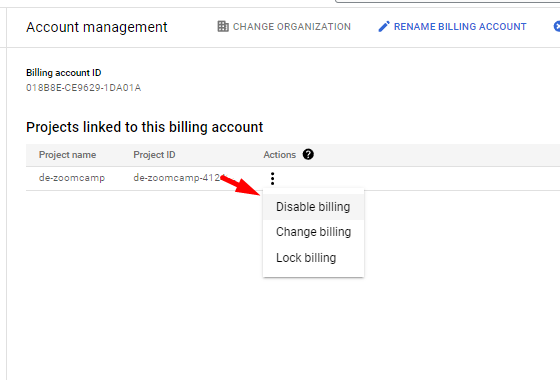Click the billing account ID value 018B8E-CE9629-1DA01A
The height and width of the screenshot is (380, 560).
[x=84, y=88]
